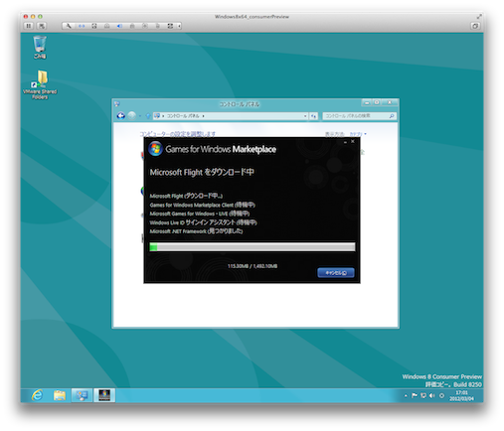The height and width of the screenshot is (431, 504).
Task: Switch to Games for Windows taskbar button
Action: click(104, 395)
